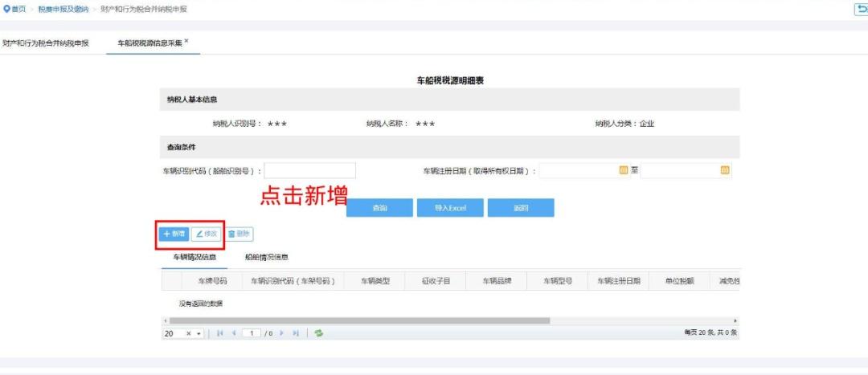This screenshot has height=375, width=868.
Task: Go to the next page of results
Action: pyautogui.click(x=282, y=333)
